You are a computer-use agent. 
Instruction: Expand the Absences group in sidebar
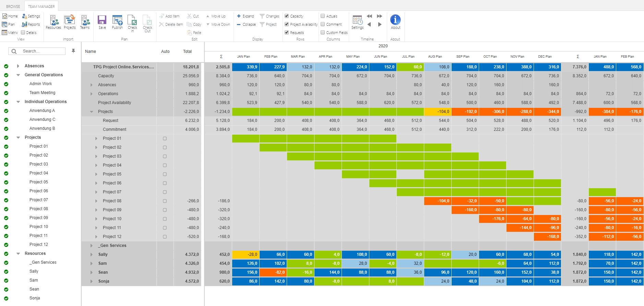[x=18, y=66]
